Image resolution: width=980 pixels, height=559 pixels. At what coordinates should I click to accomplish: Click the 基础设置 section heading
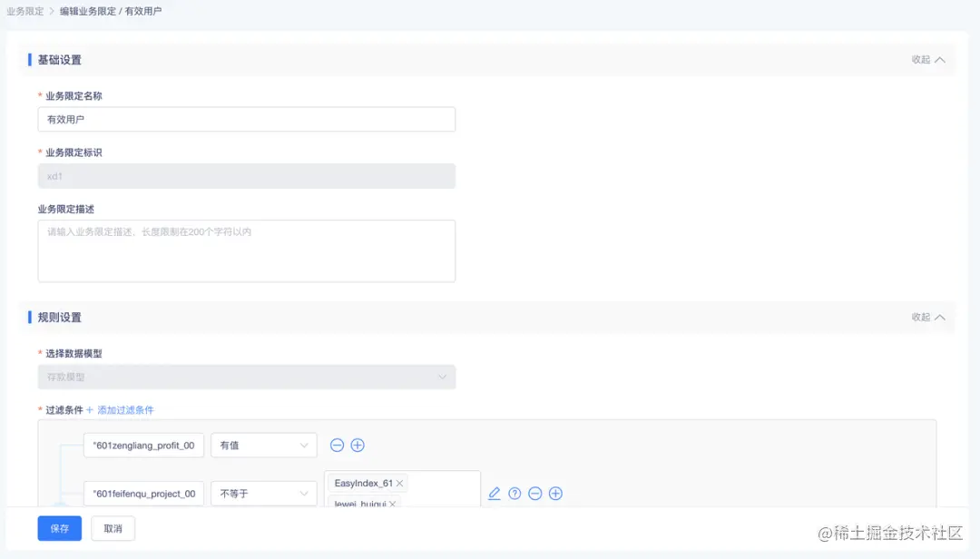pos(59,60)
